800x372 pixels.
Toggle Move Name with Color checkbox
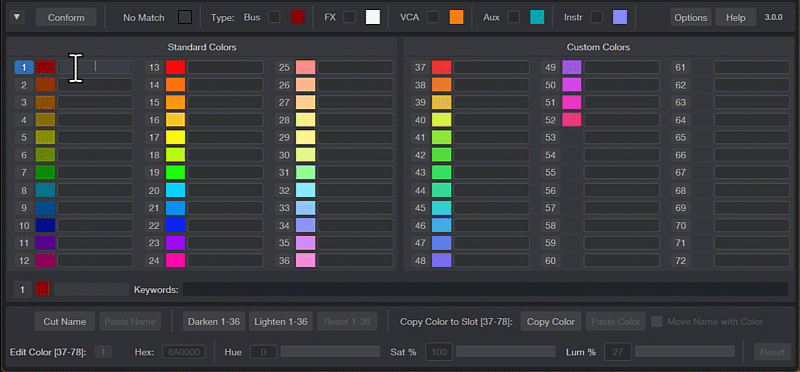(657, 321)
